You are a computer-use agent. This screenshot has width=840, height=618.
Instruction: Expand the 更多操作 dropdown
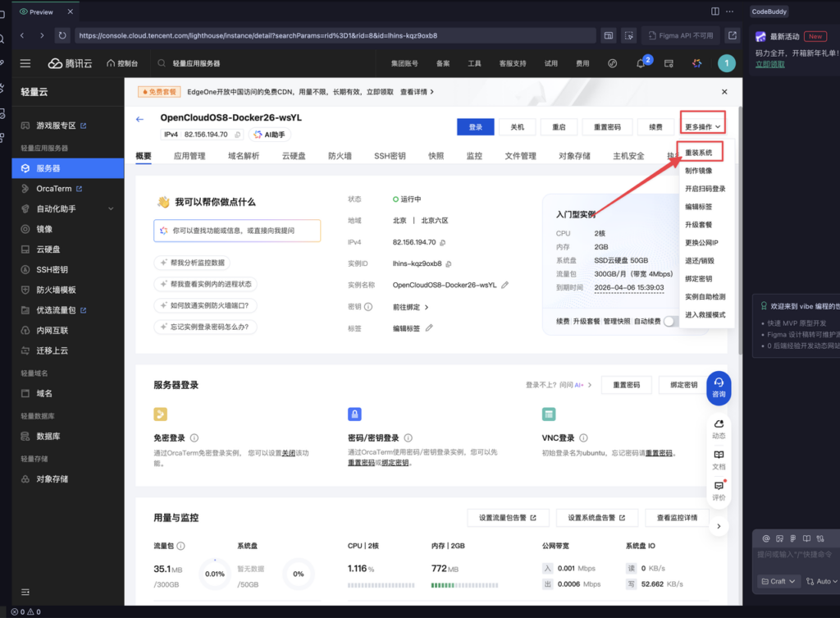pyautogui.click(x=703, y=127)
